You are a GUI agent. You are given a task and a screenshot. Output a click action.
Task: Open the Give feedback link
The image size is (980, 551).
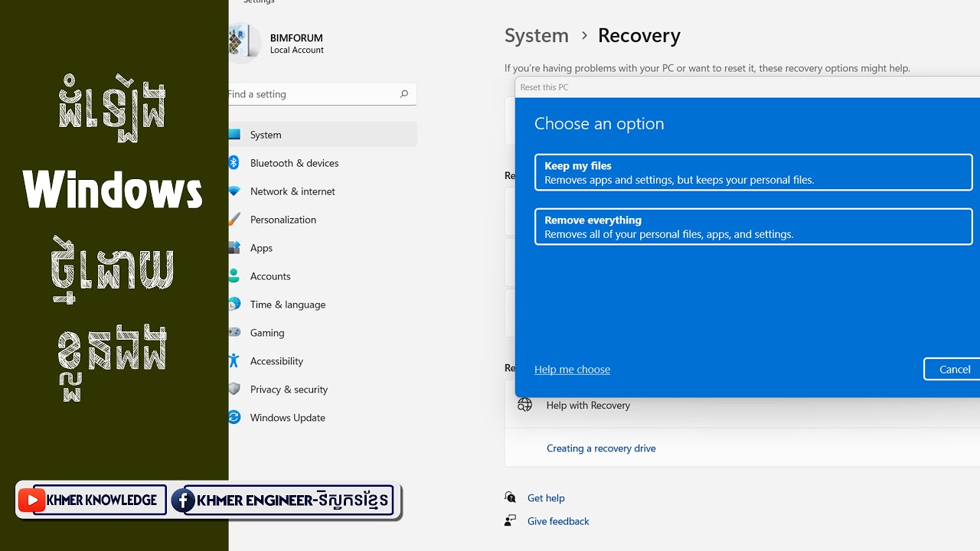tap(558, 521)
